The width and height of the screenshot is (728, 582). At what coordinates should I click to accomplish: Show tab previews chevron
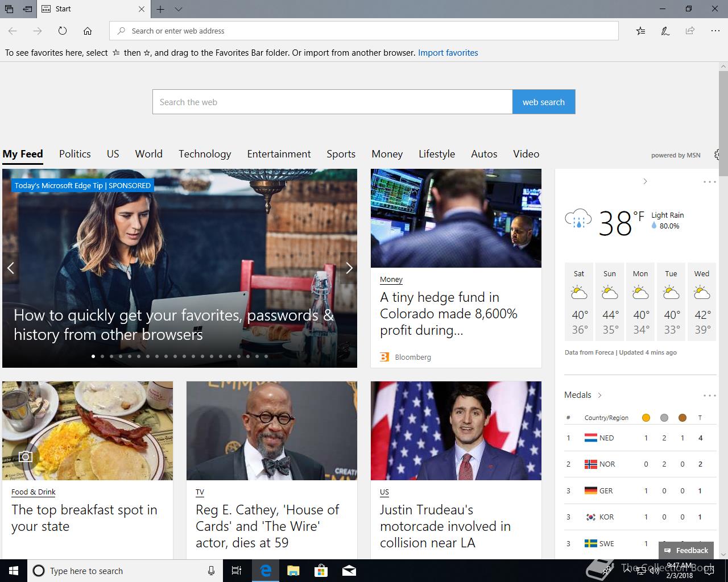tap(179, 9)
